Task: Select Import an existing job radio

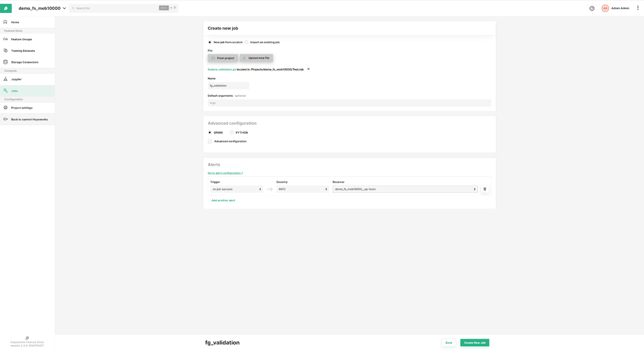Action: click(246, 42)
